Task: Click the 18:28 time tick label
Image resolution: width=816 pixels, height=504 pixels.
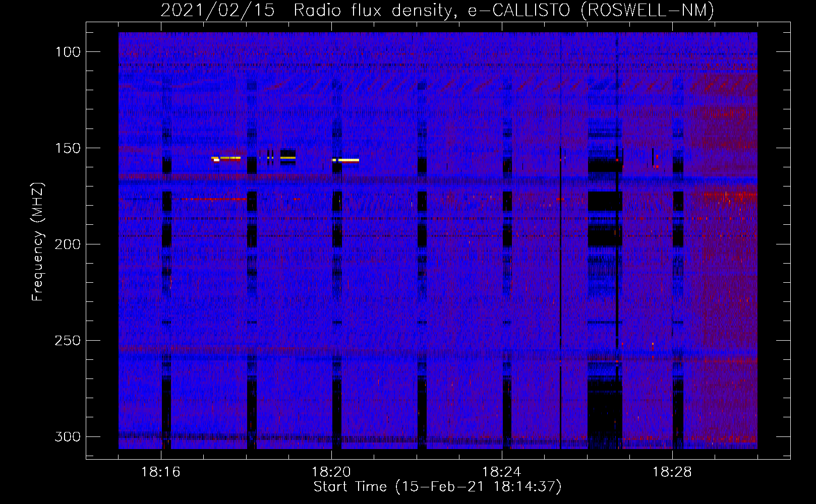Action: click(x=672, y=472)
